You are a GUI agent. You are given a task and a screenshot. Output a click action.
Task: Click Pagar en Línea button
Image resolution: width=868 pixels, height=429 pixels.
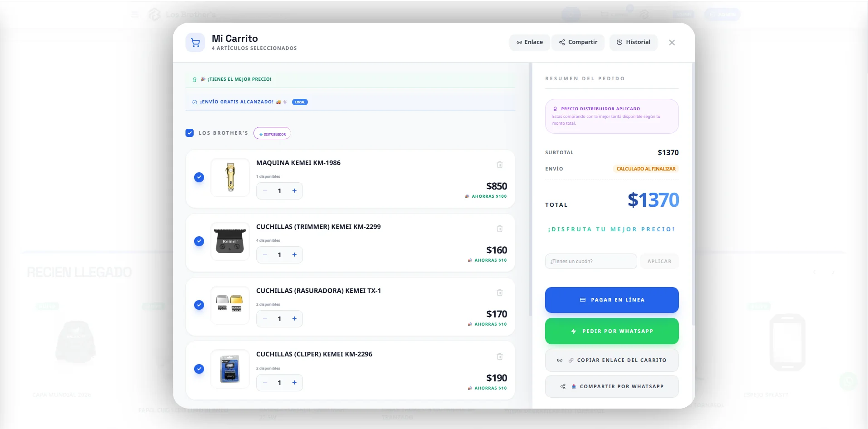(612, 300)
